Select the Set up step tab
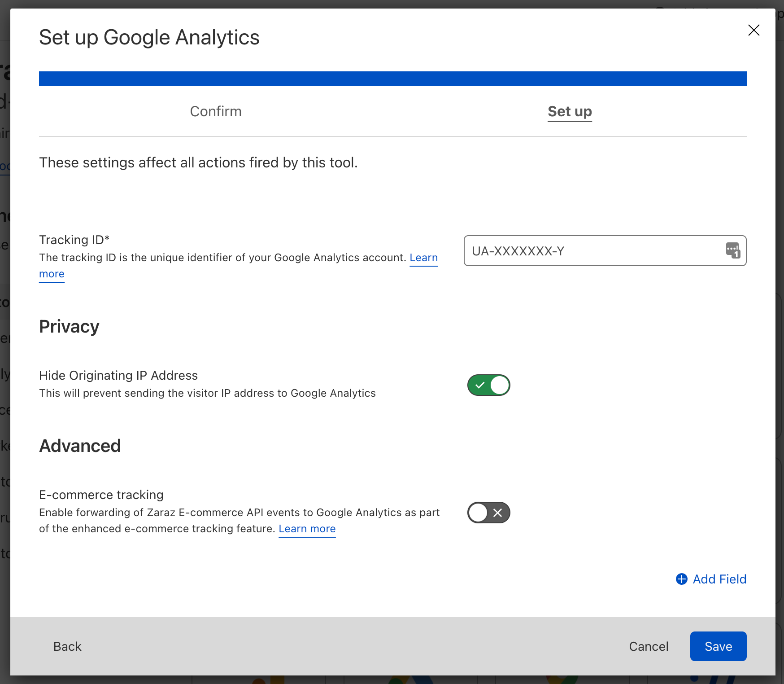784x684 pixels. (570, 111)
